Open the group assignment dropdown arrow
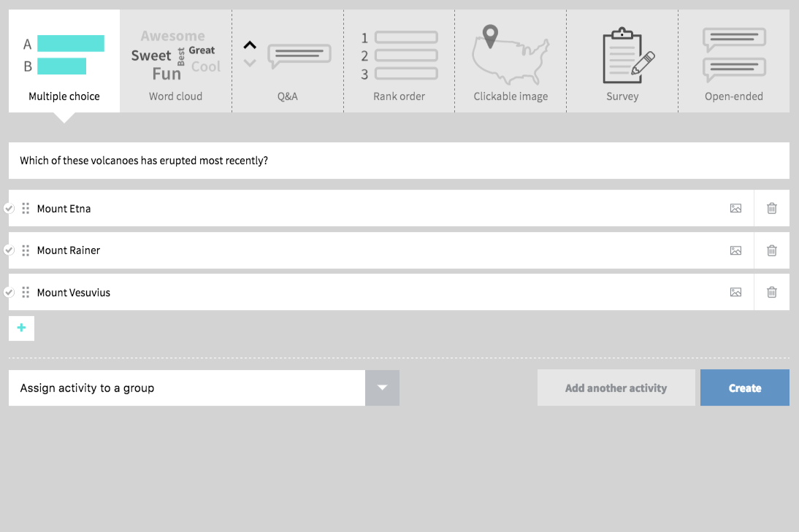Image resolution: width=799 pixels, height=532 pixels. (382, 388)
